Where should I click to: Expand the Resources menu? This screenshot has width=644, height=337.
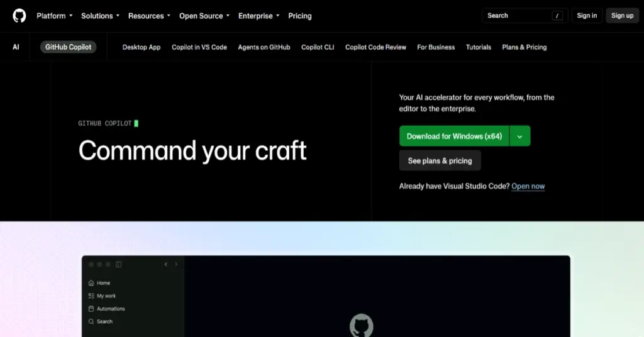[x=148, y=16]
